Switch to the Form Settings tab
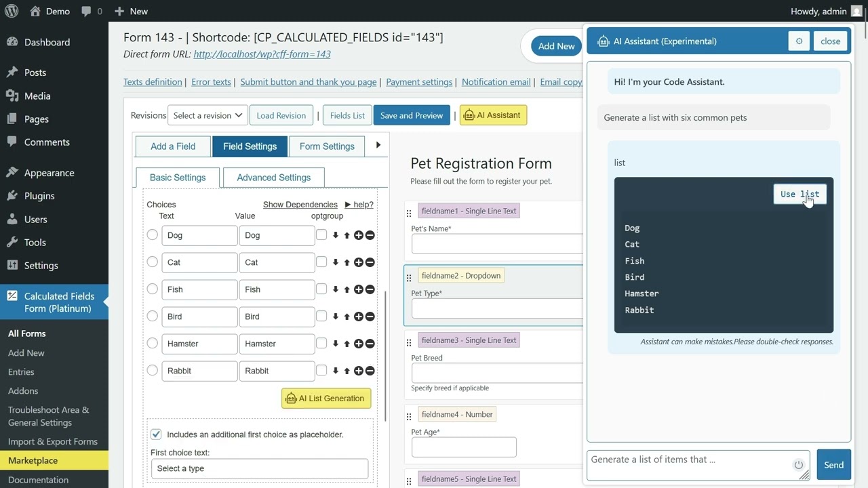Screen dimensions: 868x488 pyautogui.click(x=327, y=146)
